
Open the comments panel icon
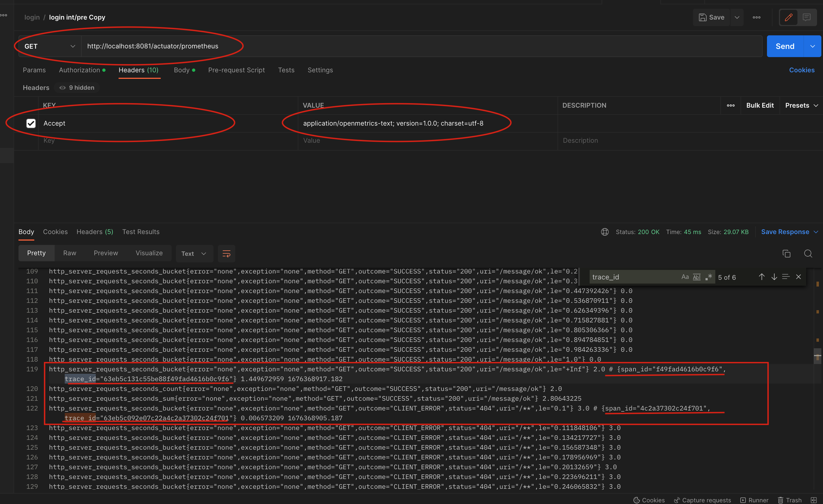tap(807, 17)
